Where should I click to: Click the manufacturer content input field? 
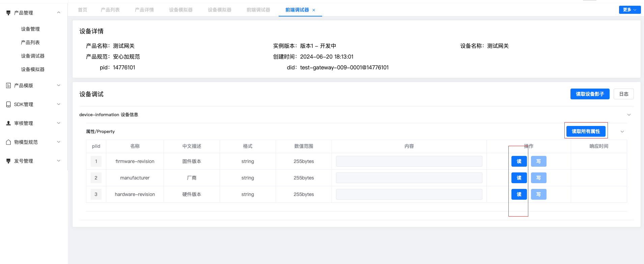pos(409,178)
